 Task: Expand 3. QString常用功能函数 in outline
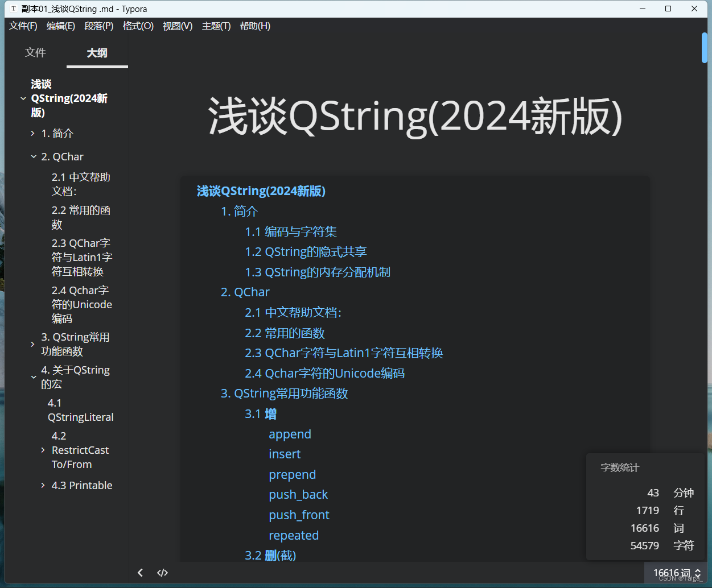coord(32,343)
